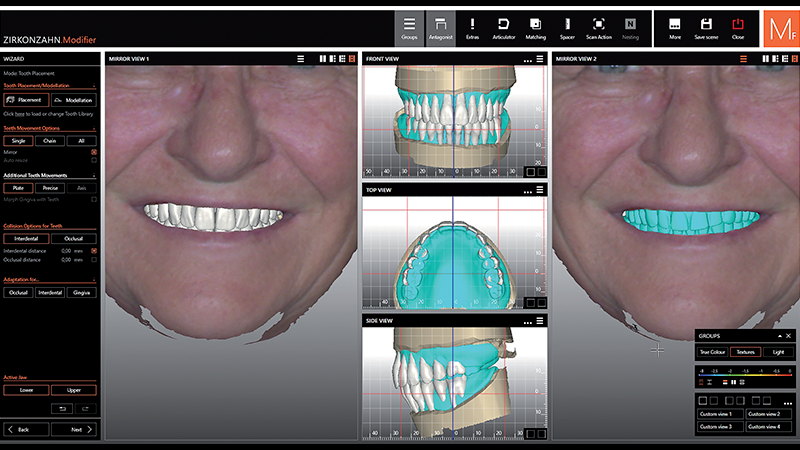Enable the Occlusal distance checkbox
The image size is (800, 450).
point(94,259)
